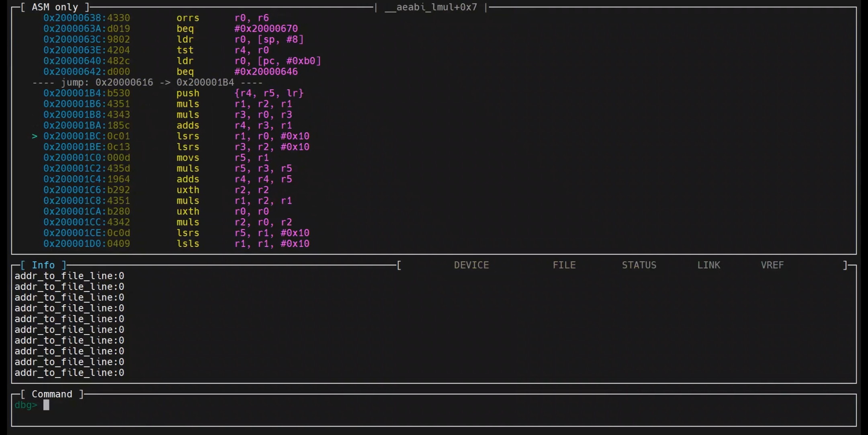Select the ASM only panel title
Screen dimensions: 868x435
pyautogui.click(x=55, y=7)
